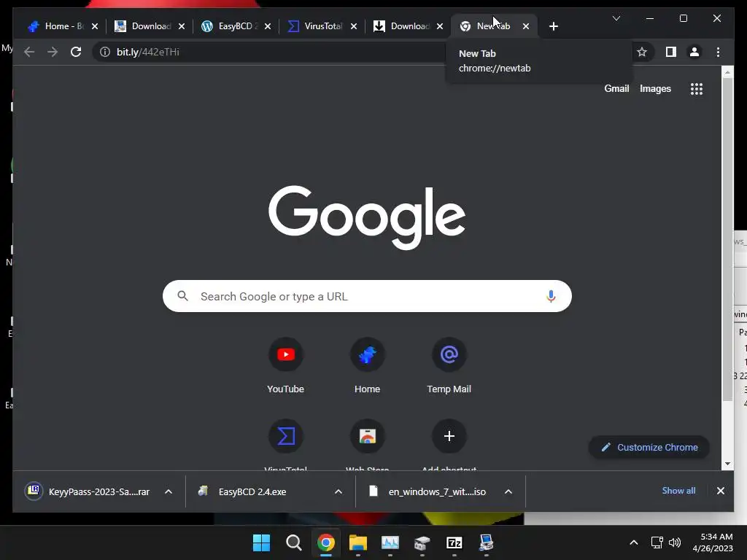
Task: Expand options for KeyyPaass rar download
Action: click(x=169, y=491)
